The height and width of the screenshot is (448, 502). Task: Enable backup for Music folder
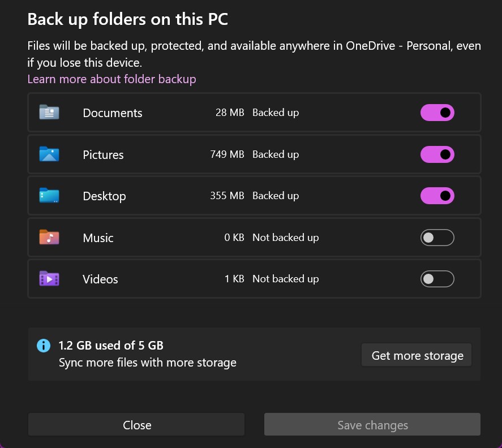(x=437, y=238)
